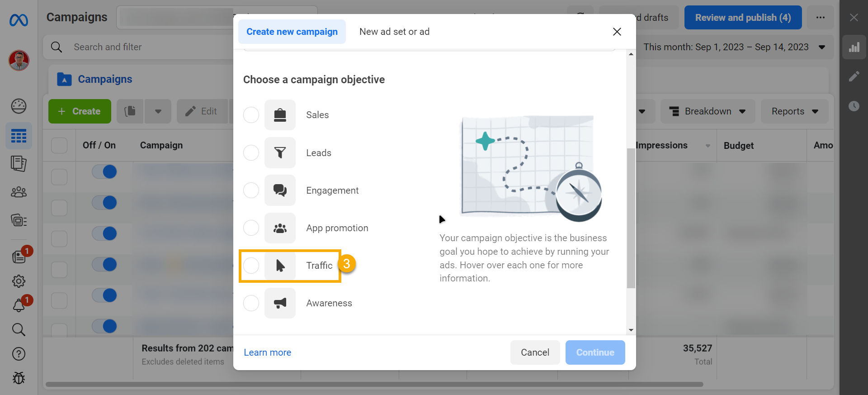Choose the Awareness objective radio button
The width and height of the screenshot is (868, 395).
251,303
